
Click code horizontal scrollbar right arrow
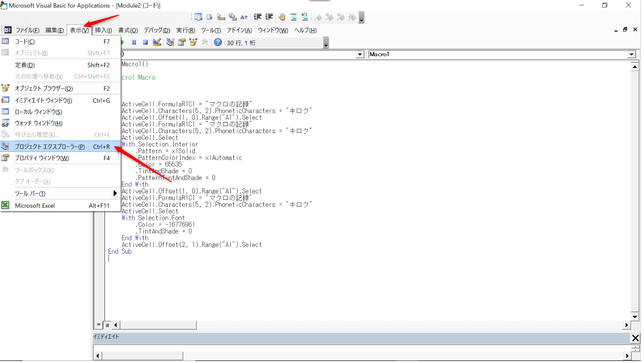627,325
